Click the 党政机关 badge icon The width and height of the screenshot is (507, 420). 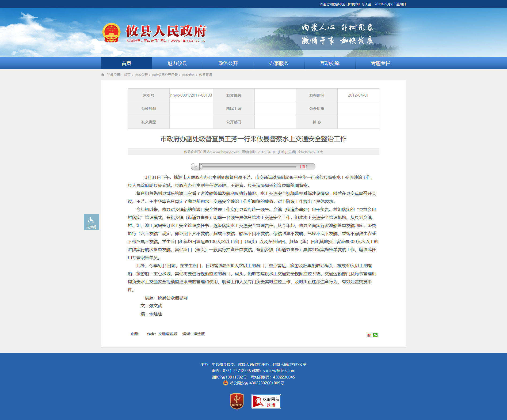point(237,401)
